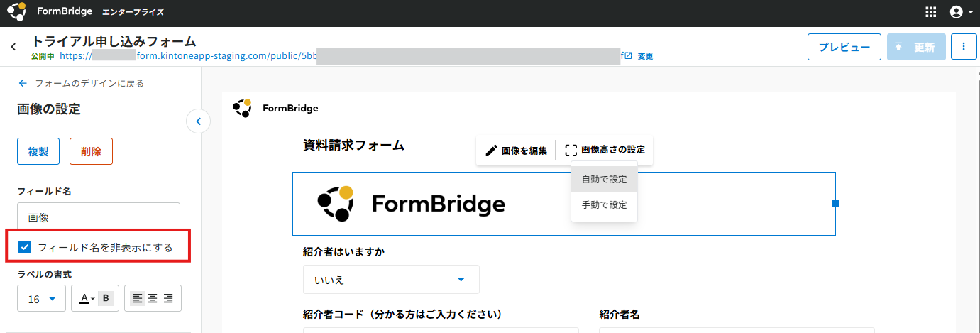Image resolution: width=980 pixels, height=333 pixels.
Task: Select 自動で設定 from the menu
Action: [x=605, y=180]
